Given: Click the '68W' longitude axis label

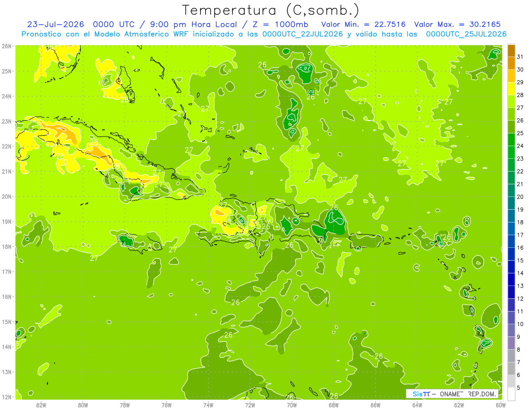Looking at the screenshot, I should pos(334,405).
